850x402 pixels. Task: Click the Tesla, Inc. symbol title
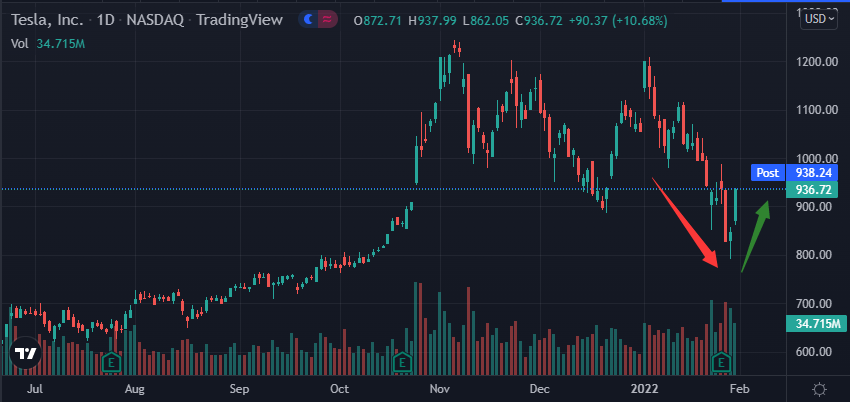coord(48,21)
